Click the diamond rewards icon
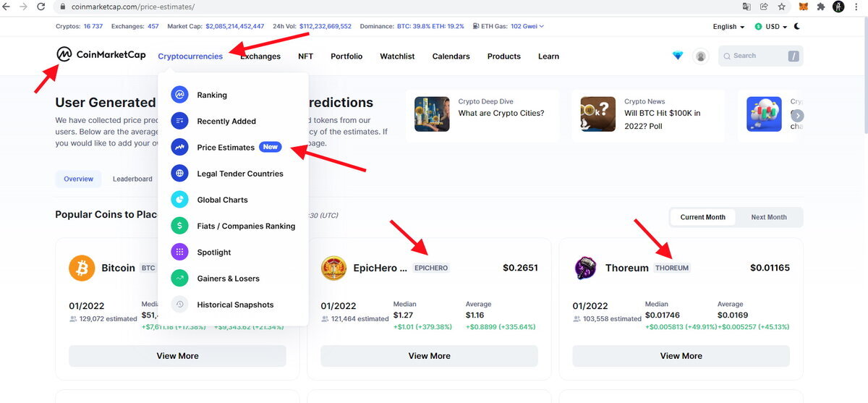 point(678,56)
